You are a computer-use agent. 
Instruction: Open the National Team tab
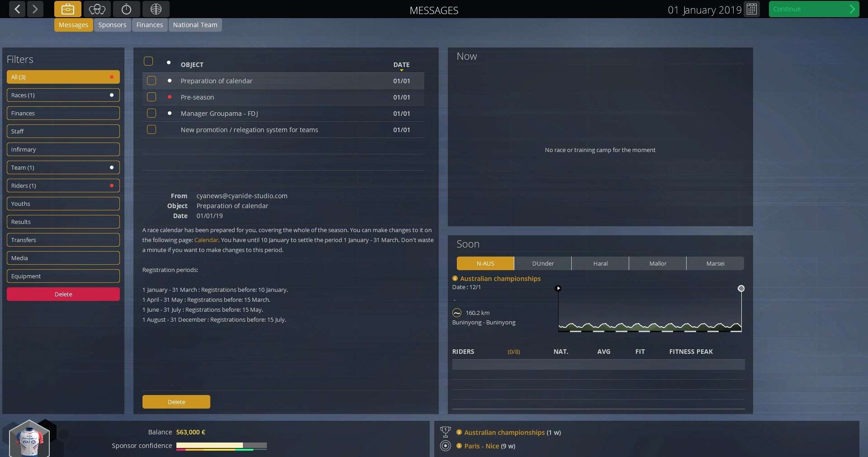click(x=194, y=25)
